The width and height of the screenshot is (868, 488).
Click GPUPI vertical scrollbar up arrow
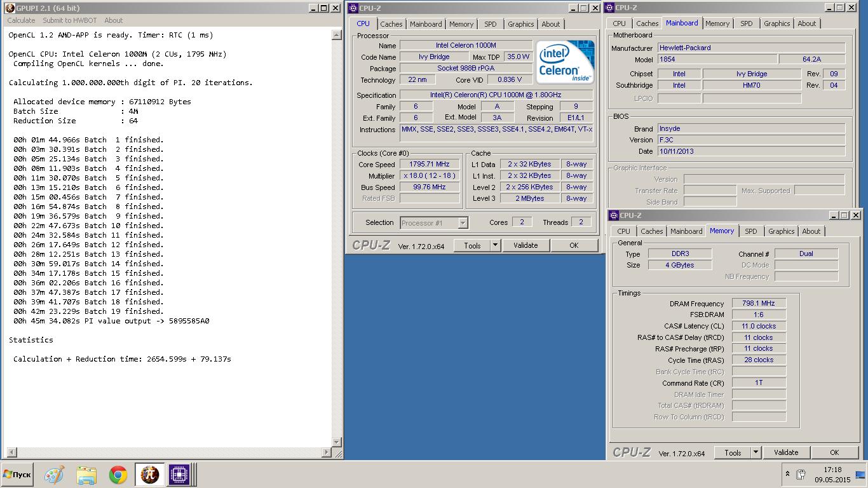[337, 36]
